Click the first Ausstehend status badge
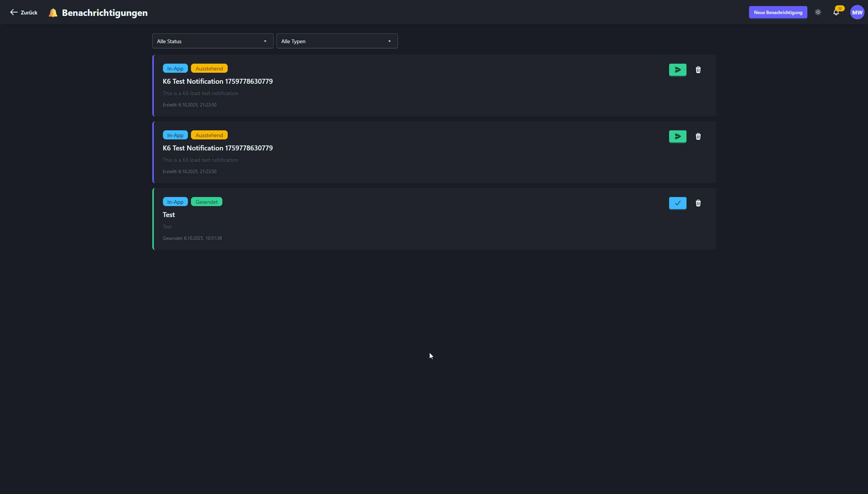Viewport: 868px width, 494px height. coord(209,69)
